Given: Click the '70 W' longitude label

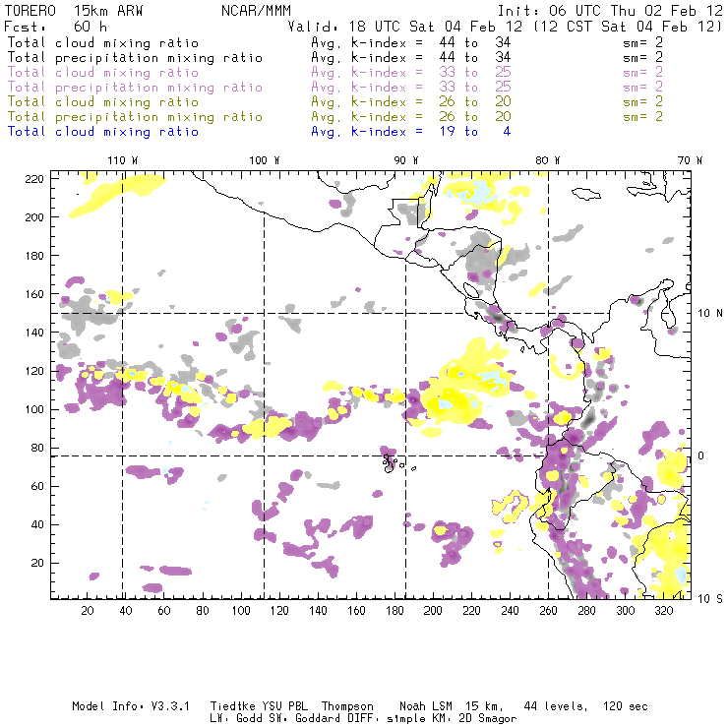Looking at the screenshot, I should point(690,160).
